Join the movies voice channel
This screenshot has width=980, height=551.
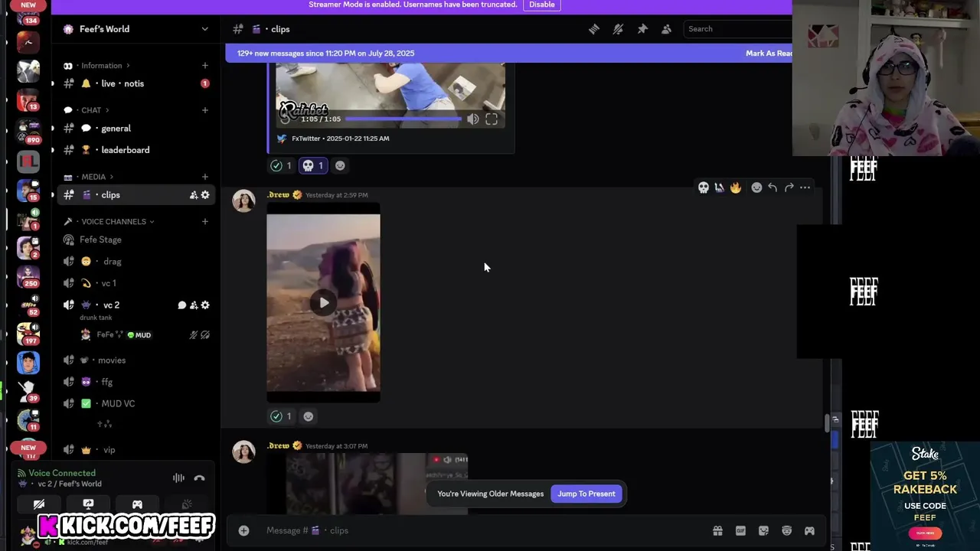(x=136, y=360)
